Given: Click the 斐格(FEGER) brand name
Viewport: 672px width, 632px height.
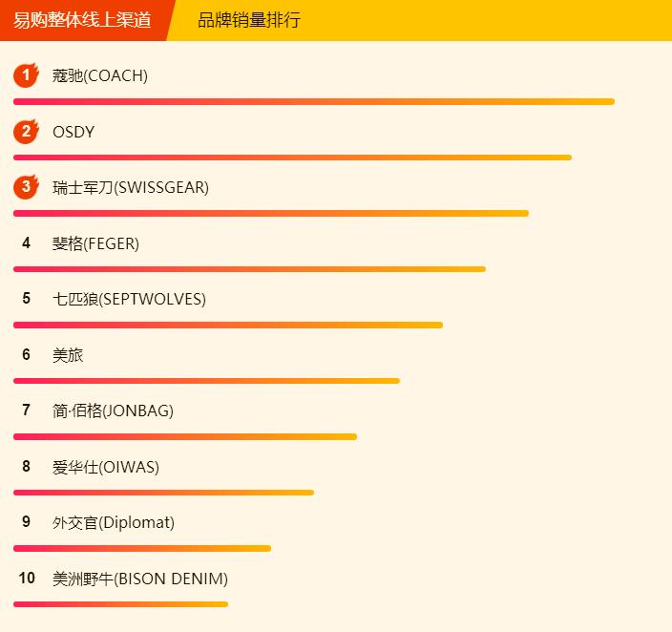Looking at the screenshot, I should [x=95, y=243].
